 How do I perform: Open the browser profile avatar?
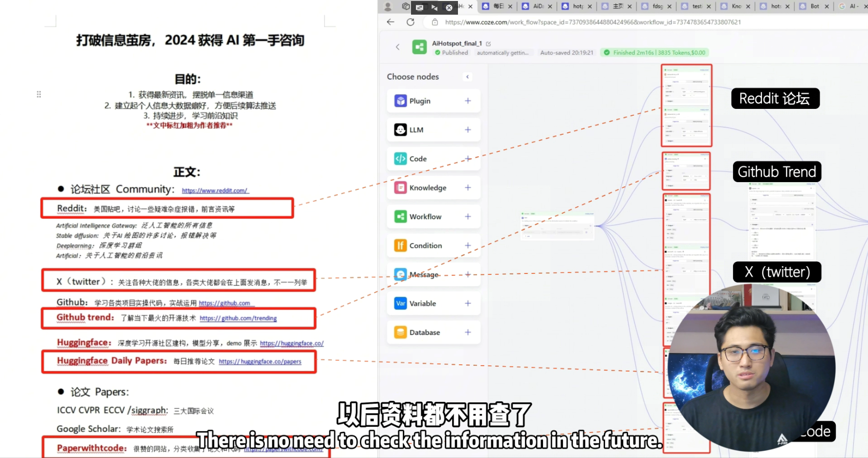coord(388,6)
